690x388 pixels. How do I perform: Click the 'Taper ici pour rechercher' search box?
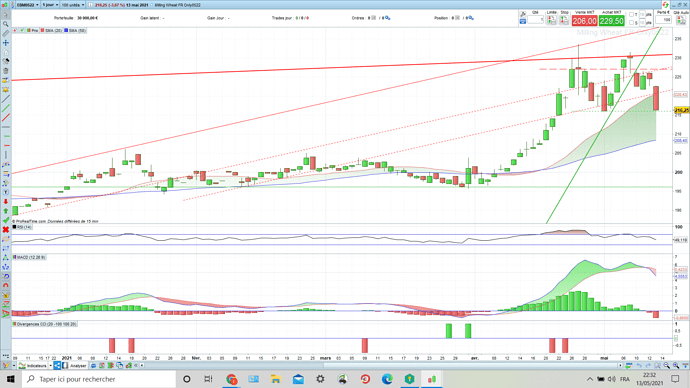[x=99, y=379]
